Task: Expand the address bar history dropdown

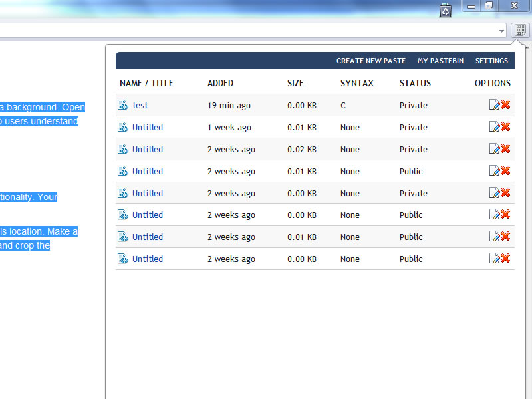Action: (501, 31)
